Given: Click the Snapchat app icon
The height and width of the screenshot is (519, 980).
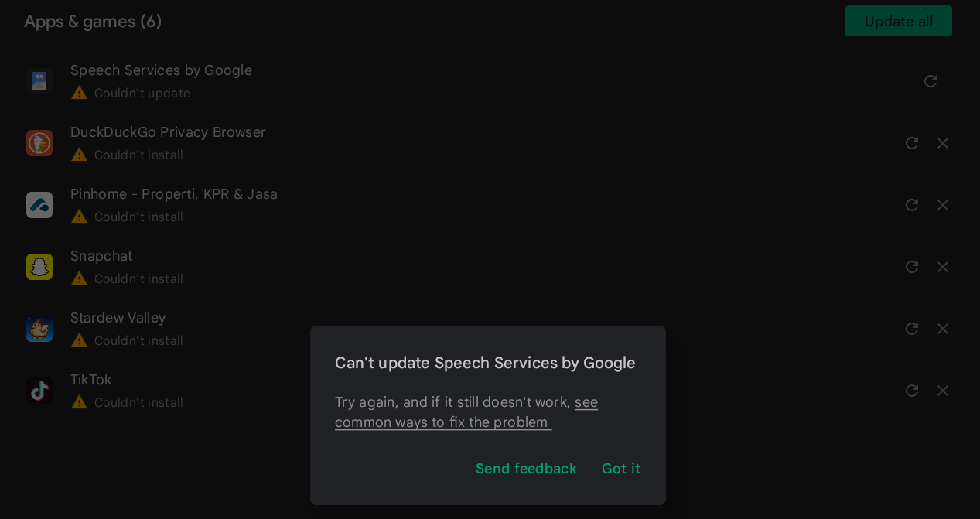Looking at the screenshot, I should (39, 267).
